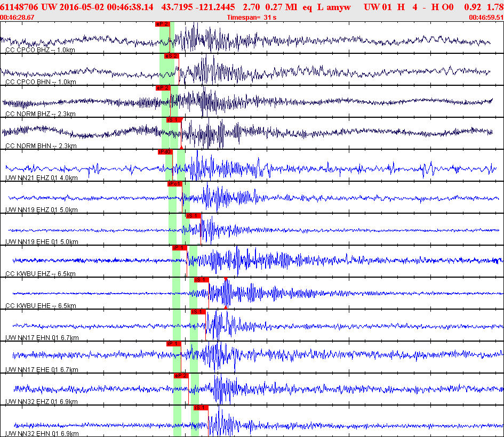This screenshot has width=504, height=437.
Task: Select channel label UW NN19 EHE 01 5.0km
Action: tap(42, 241)
